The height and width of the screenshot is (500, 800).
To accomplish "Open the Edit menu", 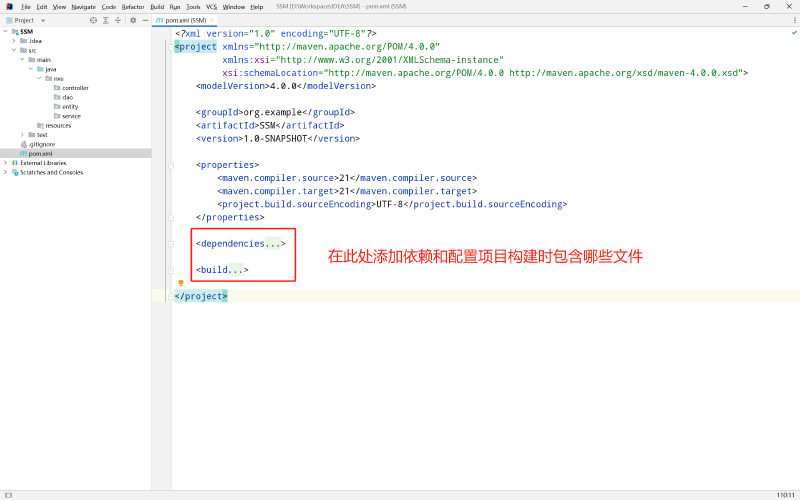I will point(42,7).
